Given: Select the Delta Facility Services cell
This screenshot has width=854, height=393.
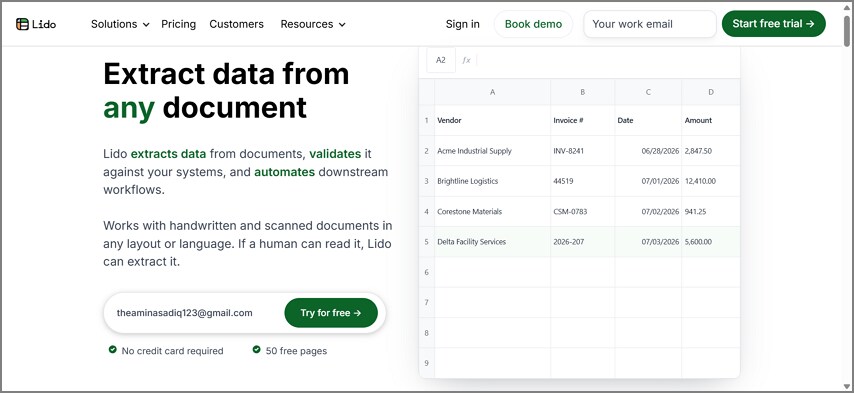Looking at the screenshot, I should (x=492, y=242).
